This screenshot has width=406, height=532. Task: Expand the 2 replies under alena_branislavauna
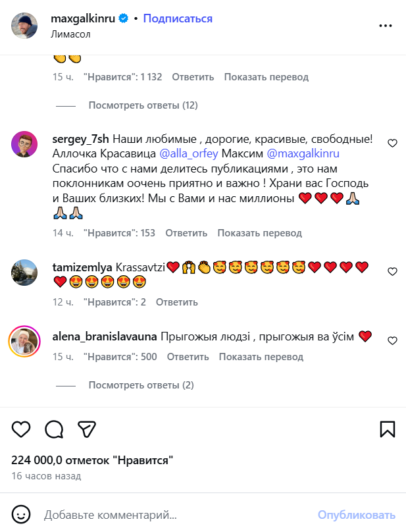click(x=141, y=385)
